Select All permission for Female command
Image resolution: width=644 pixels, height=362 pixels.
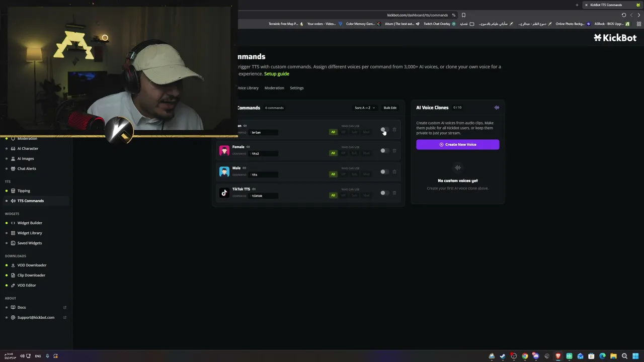click(x=333, y=153)
